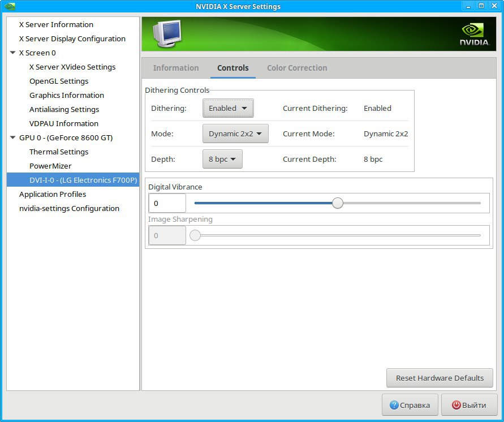
Task: Select GPU 0 - (GeForce 8600 GT) entry
Action: coord(66,137)
